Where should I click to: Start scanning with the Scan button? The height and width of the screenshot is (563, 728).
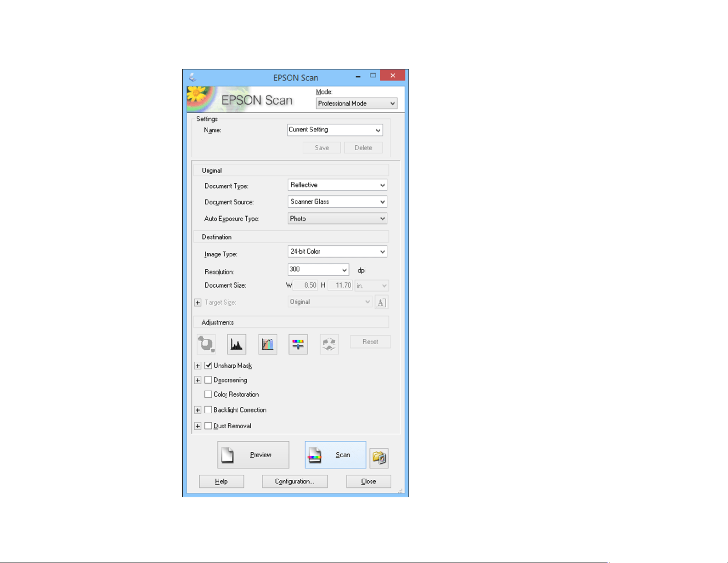335,455
